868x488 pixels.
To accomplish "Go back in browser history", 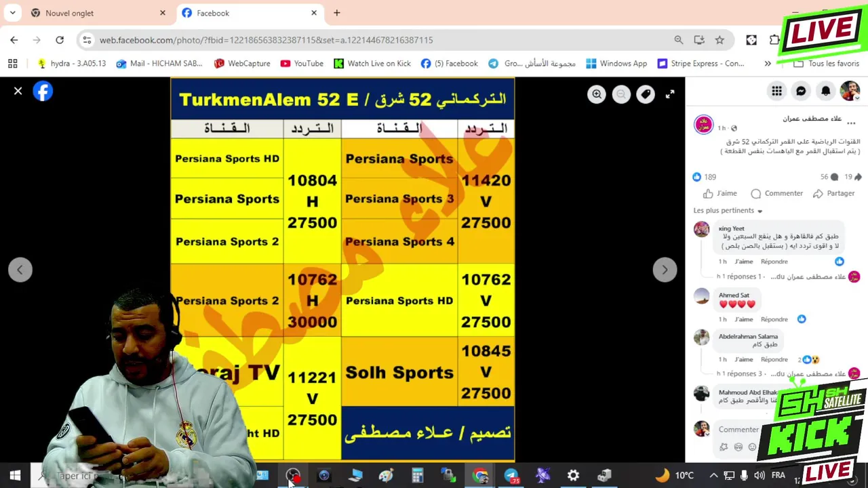I will point(14,40).
